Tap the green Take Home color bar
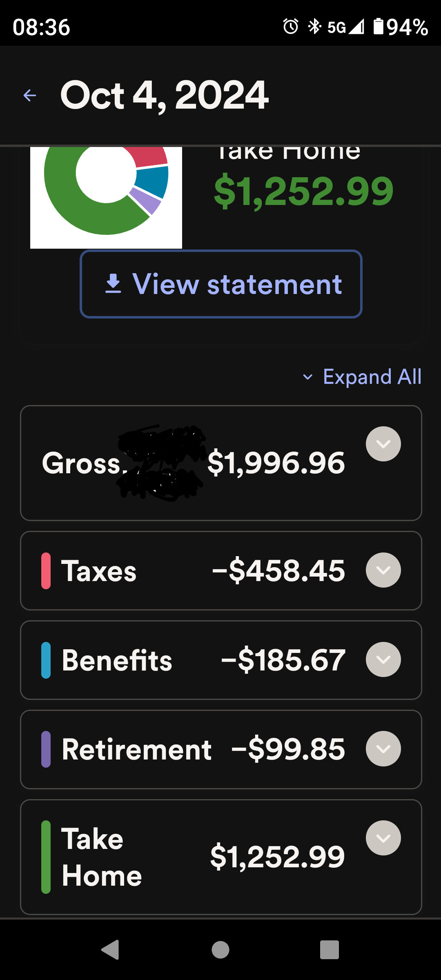This screenshot has height=980, width=441. tap(46, 857)
